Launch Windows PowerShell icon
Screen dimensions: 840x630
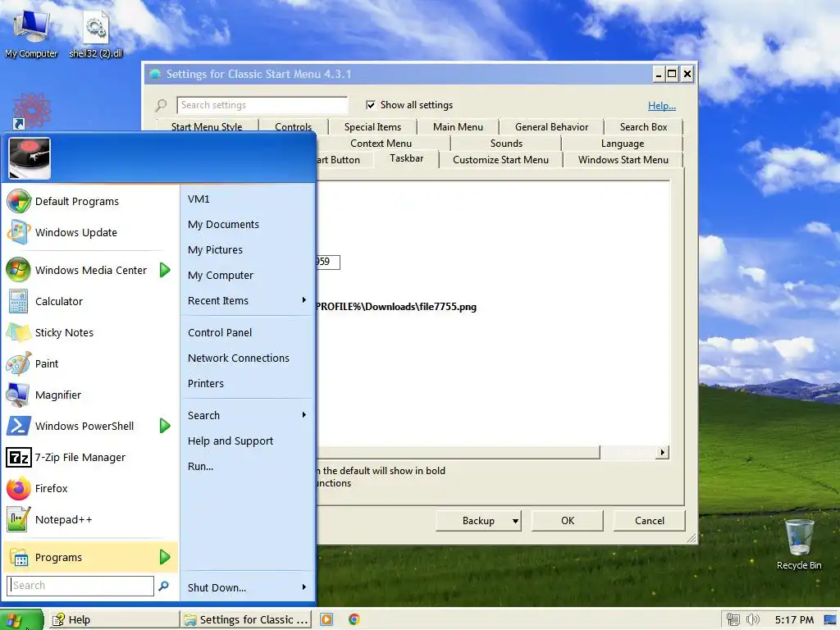pos(19,426)
